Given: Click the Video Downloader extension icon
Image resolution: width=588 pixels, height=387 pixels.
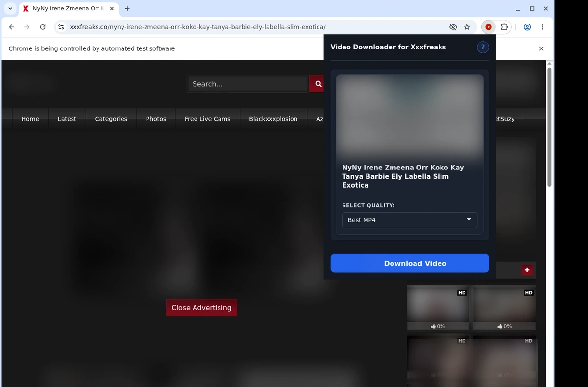Looking at the screenshot, I should coord(488,27).
